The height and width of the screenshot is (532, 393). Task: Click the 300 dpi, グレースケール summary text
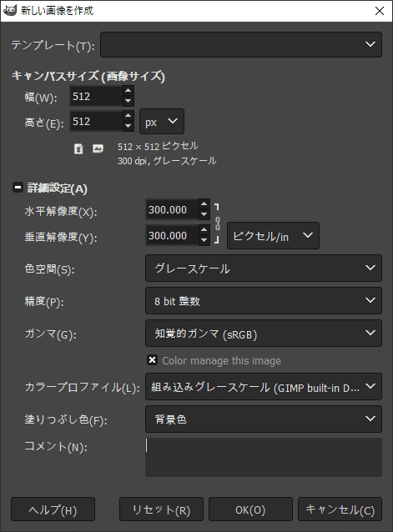coord(167,161)
